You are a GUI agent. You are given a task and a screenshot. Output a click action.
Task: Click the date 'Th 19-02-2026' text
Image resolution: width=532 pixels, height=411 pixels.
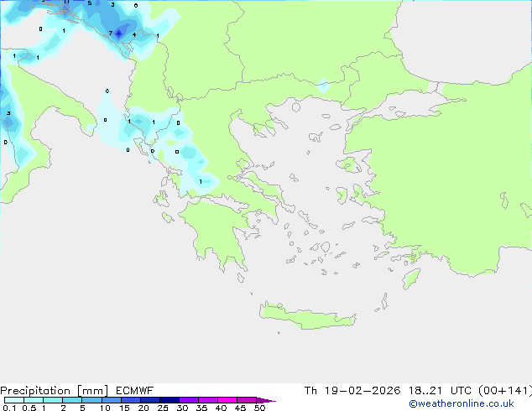point(352,391)
